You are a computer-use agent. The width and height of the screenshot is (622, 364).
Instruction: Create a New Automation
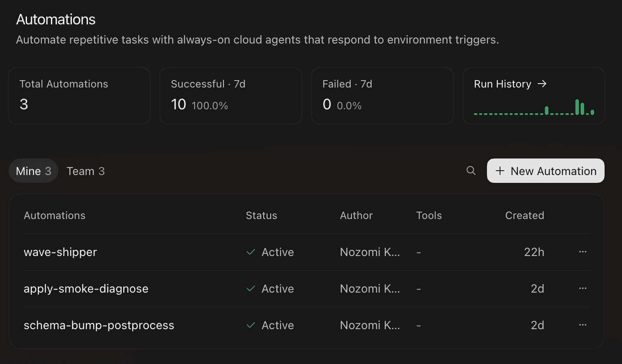[x=545, y=171]
